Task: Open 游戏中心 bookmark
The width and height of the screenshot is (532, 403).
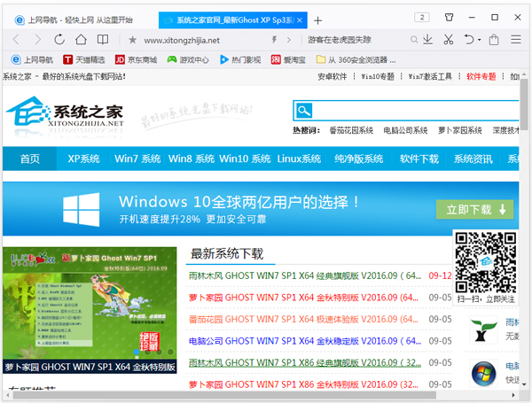Action: coord(188,60)
